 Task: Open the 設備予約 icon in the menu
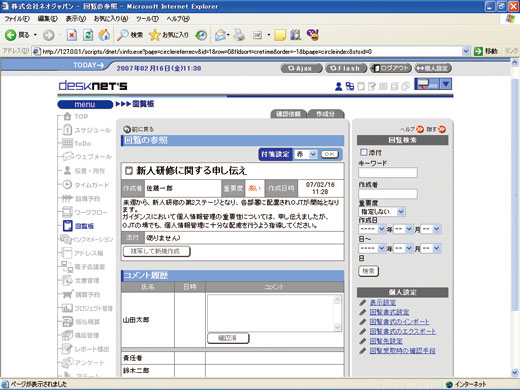(x=67, y=198)
